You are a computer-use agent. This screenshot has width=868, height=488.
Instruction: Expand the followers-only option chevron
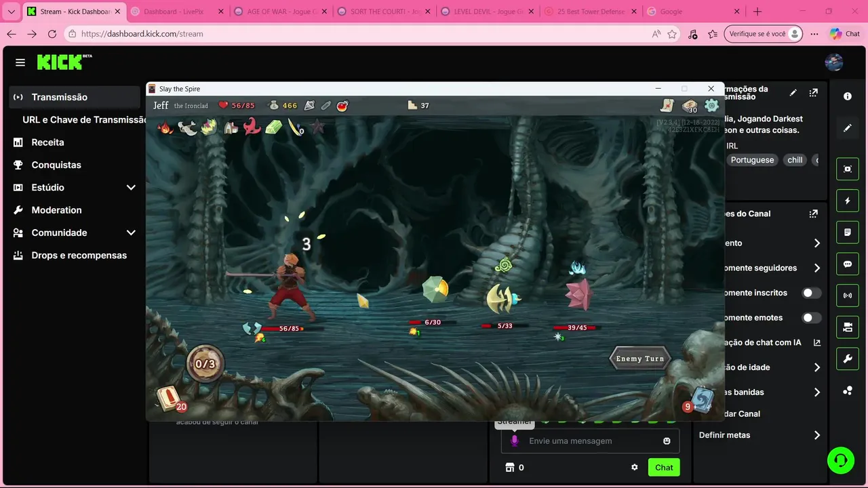[816, 268]
